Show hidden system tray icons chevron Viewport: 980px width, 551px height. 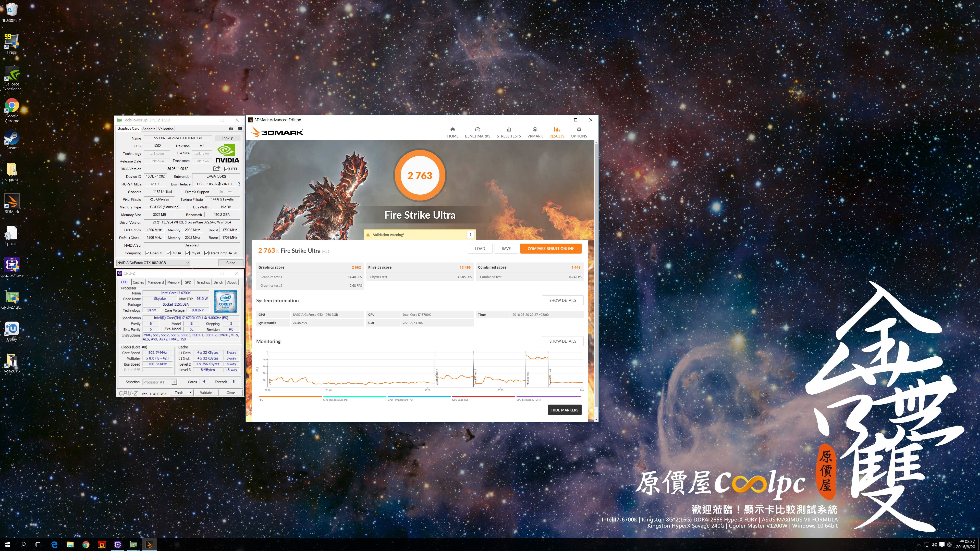(919, 545)
